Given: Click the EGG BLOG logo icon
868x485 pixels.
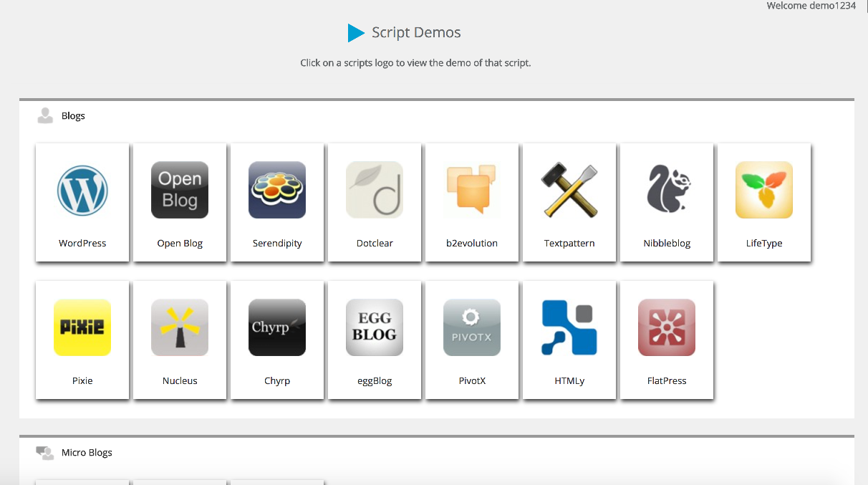Looking at the screenshot, I should [x=375, y=327].
